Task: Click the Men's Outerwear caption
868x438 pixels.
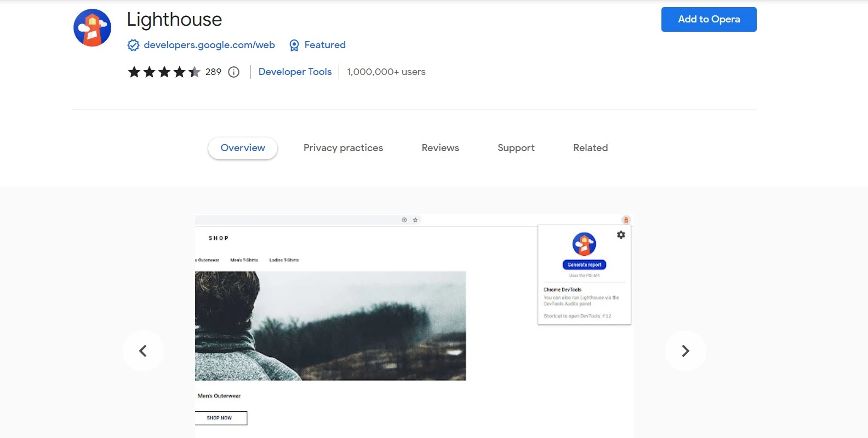Action: coord(219,396)
